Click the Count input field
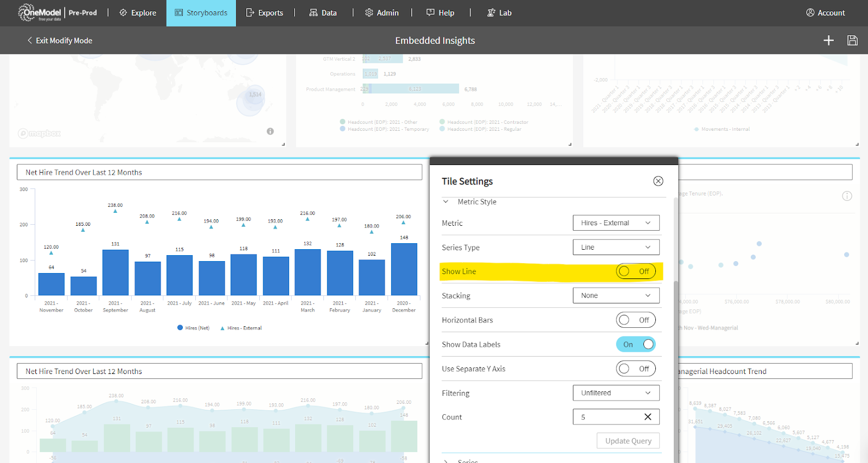 coord(608,417)
